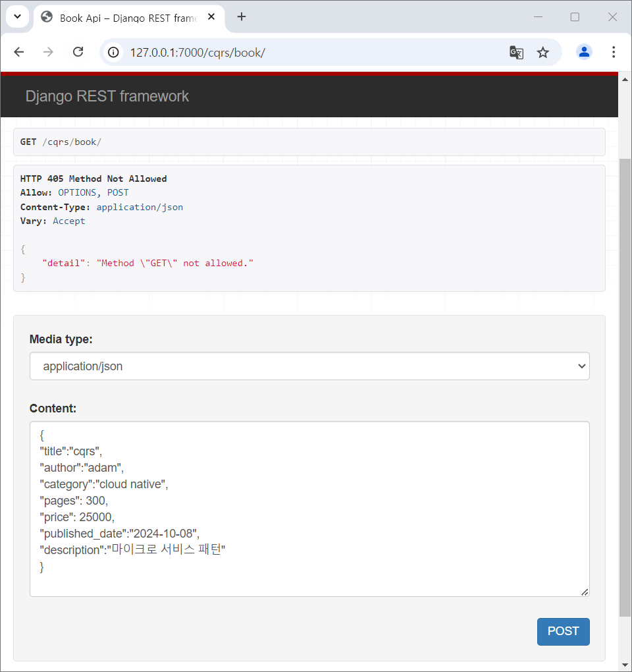Open the Google Translate page icon
This screenshot has width=632, height=672.
pyautogui.click(x=516, y=52)
